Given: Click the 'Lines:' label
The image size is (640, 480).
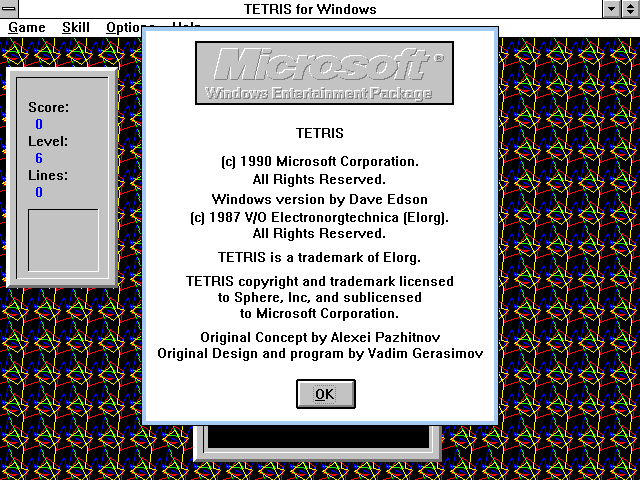Looking at the screenshot, I should [x=48, y=175].
